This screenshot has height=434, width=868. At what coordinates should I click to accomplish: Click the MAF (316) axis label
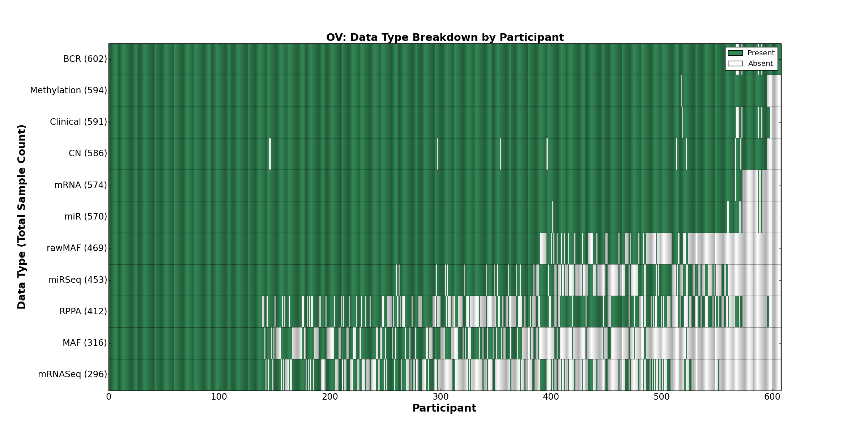[85, 343]
